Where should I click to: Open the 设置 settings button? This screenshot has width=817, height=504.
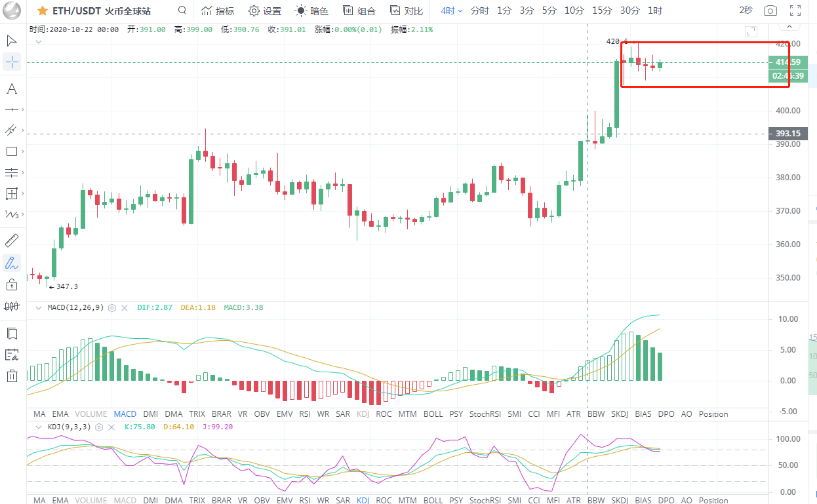pyautogui.click(x=265, y=10)
